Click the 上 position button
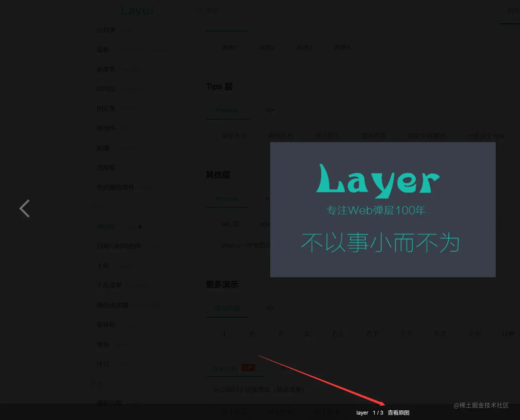520x420 pixels. 225,334
